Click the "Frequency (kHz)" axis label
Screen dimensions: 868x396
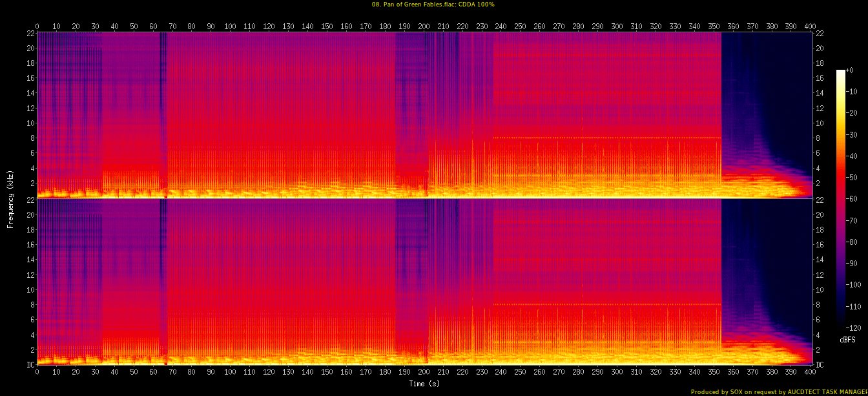[x=10, y=198]
